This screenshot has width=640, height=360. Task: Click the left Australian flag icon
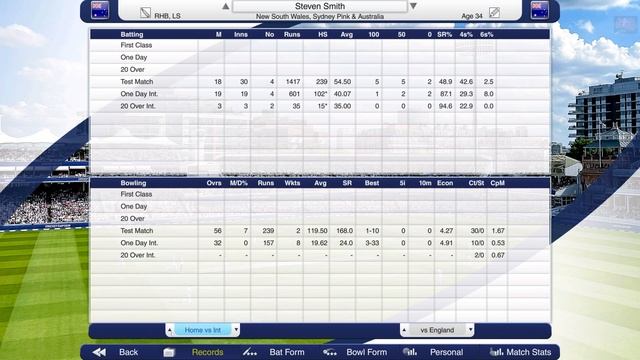[100, 10]
